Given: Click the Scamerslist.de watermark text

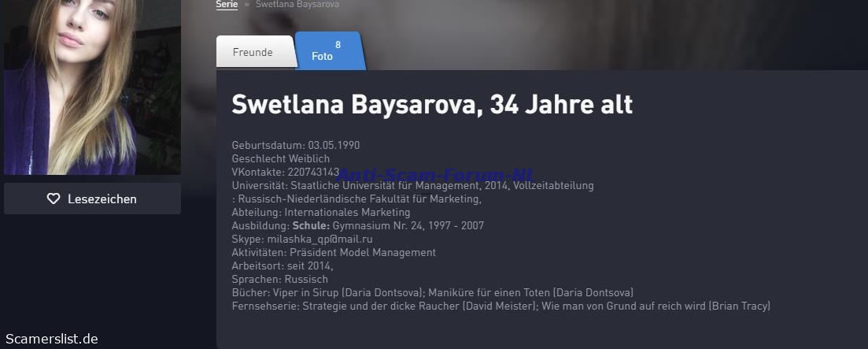Looking at the screenshot, I should click(51, 339).
